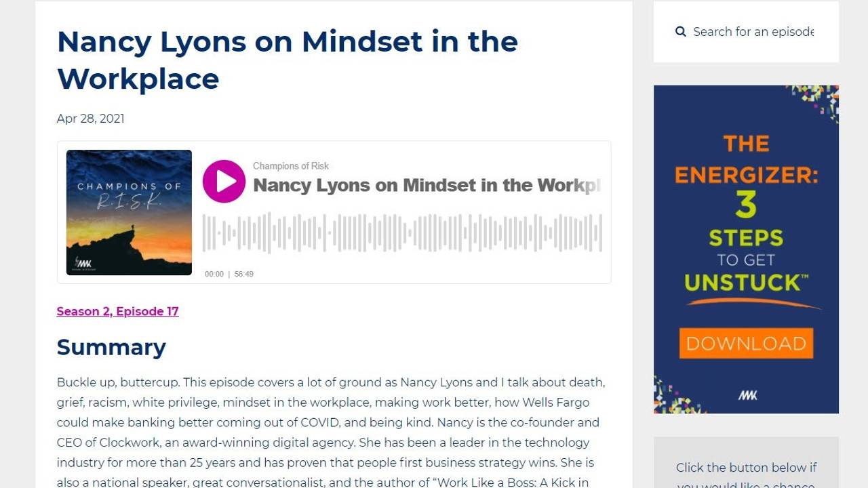868x488 pixels.
Task: Click the episode title in the audio player
Action: 426,185
